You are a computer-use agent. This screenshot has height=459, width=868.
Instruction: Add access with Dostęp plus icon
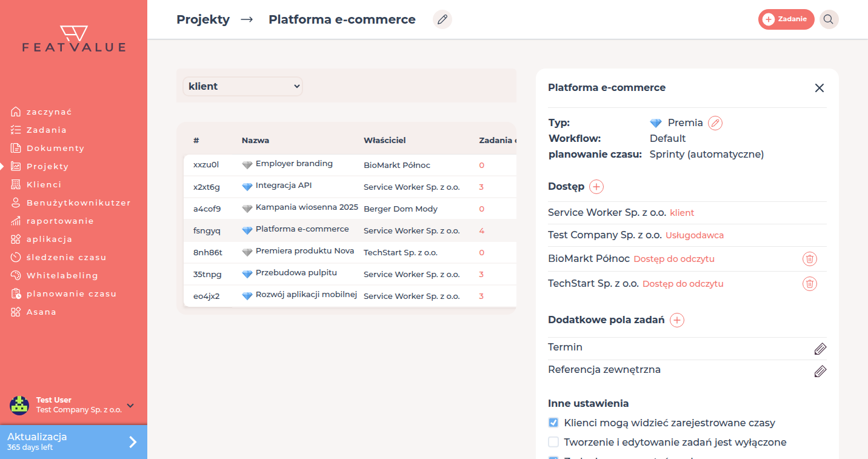click(596, 187)
